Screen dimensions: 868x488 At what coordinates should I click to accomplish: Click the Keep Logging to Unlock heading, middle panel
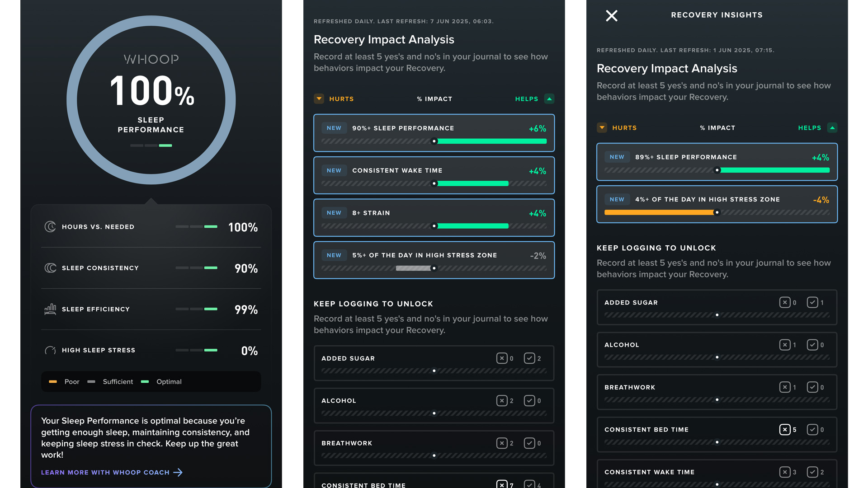[x=373, y=304]
